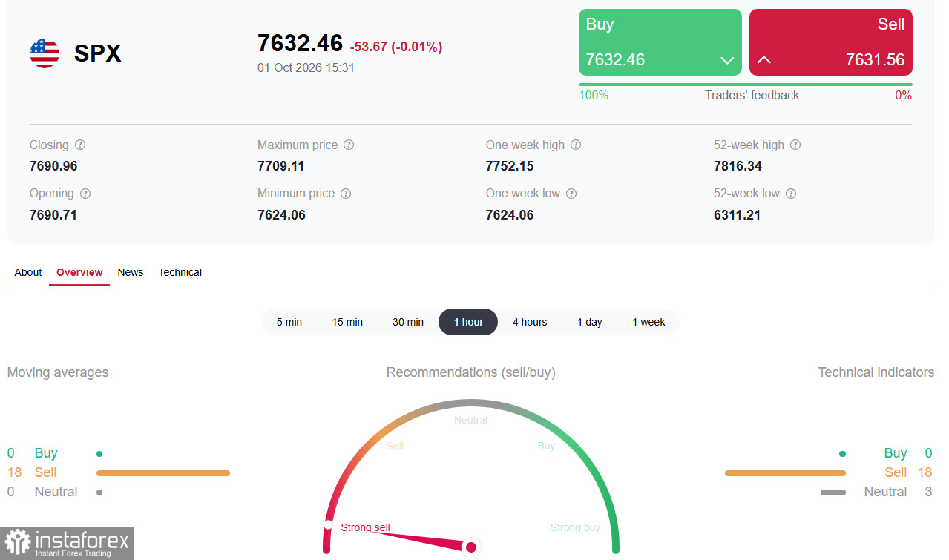Click the 52-week low value 6311.21
949x560 pixels.
click(x=737, y=215)
